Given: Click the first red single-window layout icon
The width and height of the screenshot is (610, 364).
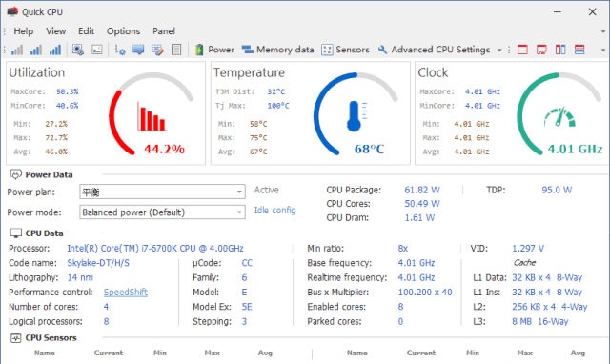Looking at the screenshot, I should point(522,50).
